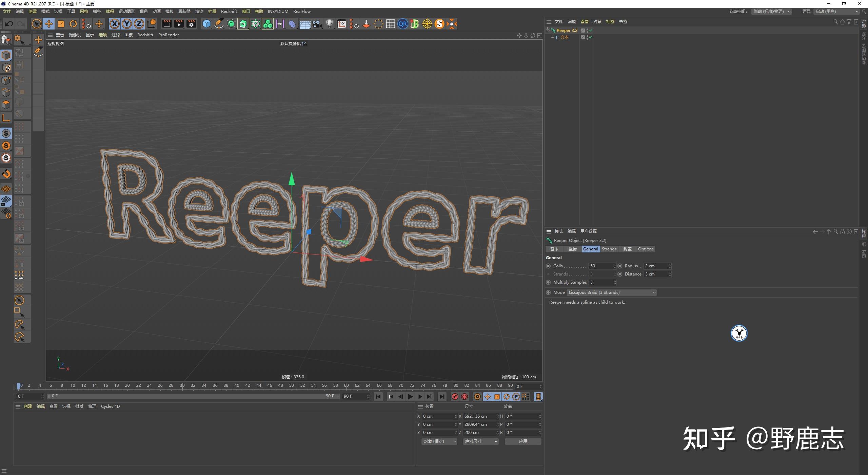The image size is (868, 475).
Task: Select the Rotate tool
Action: click(73, 24)
